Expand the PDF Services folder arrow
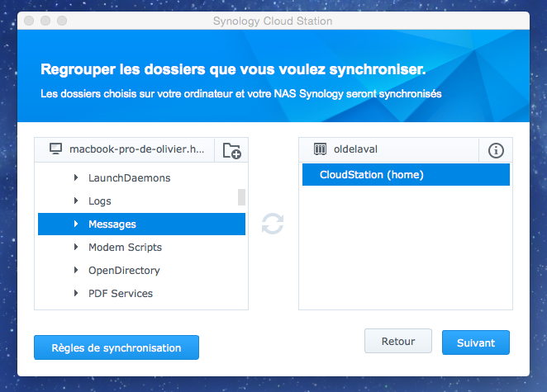Screen dimensions: 547x392 pyautogui.click(x=76, y=293)
